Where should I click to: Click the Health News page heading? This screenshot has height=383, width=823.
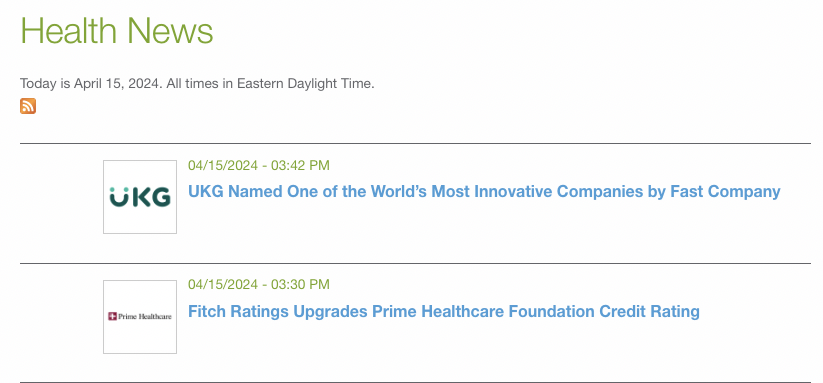pyautogui.click(x=117, y=30)
